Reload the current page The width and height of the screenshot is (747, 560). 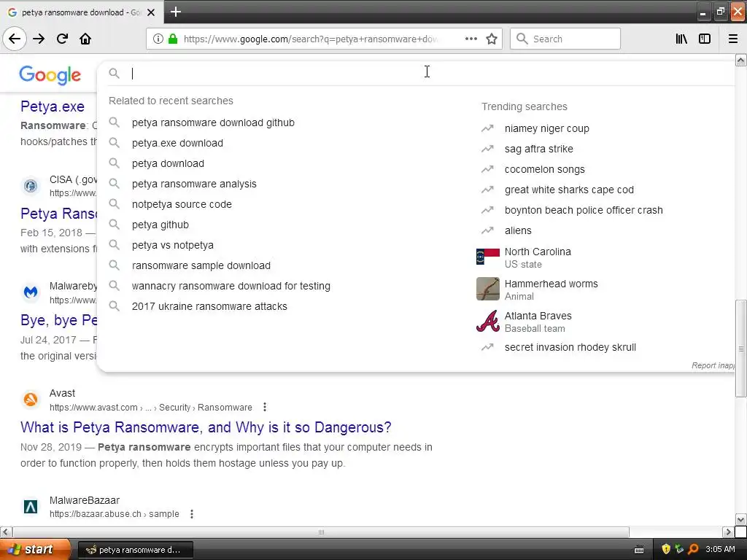62,39
